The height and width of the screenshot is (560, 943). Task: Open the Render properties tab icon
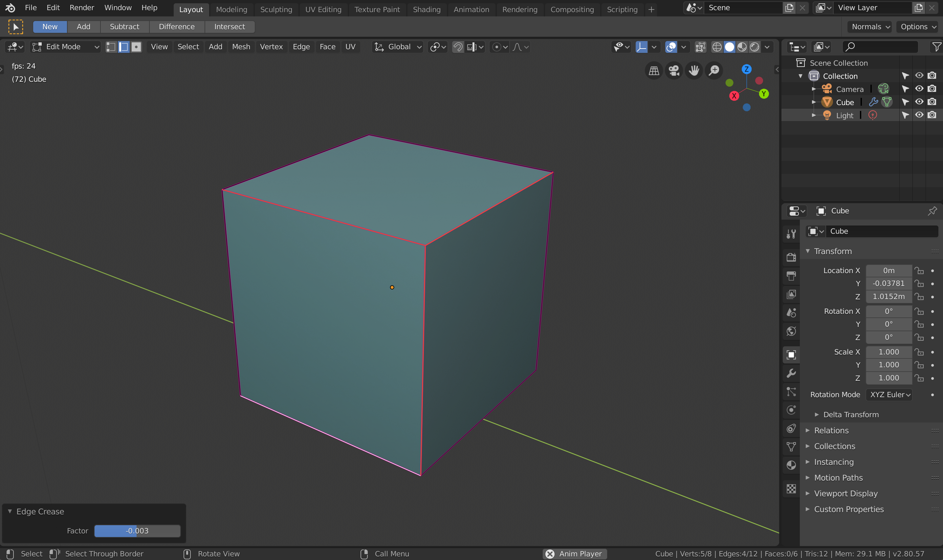pos(791,257)
